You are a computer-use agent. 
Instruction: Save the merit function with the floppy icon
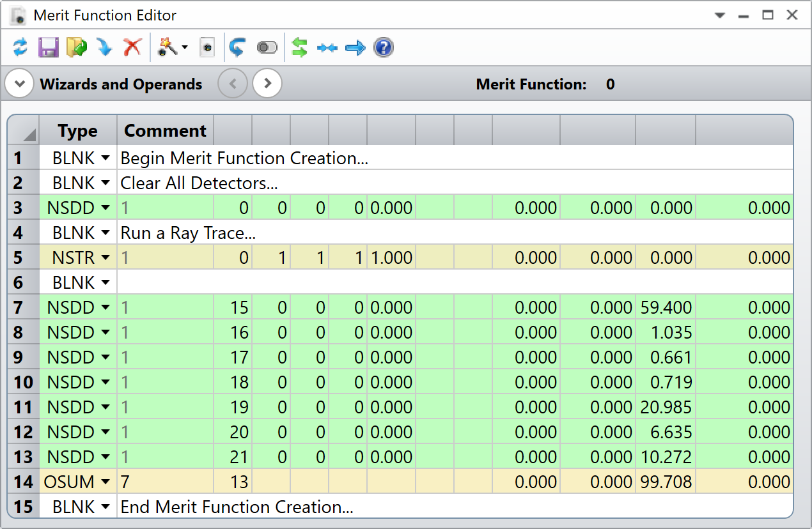[x=49, y=47]
